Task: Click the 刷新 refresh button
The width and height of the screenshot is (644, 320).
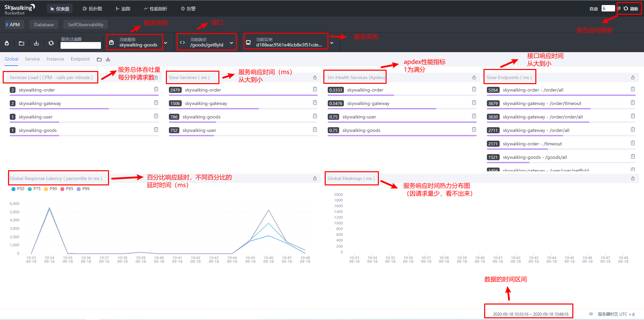Action: pyautogui.click(x=631, y=9)
